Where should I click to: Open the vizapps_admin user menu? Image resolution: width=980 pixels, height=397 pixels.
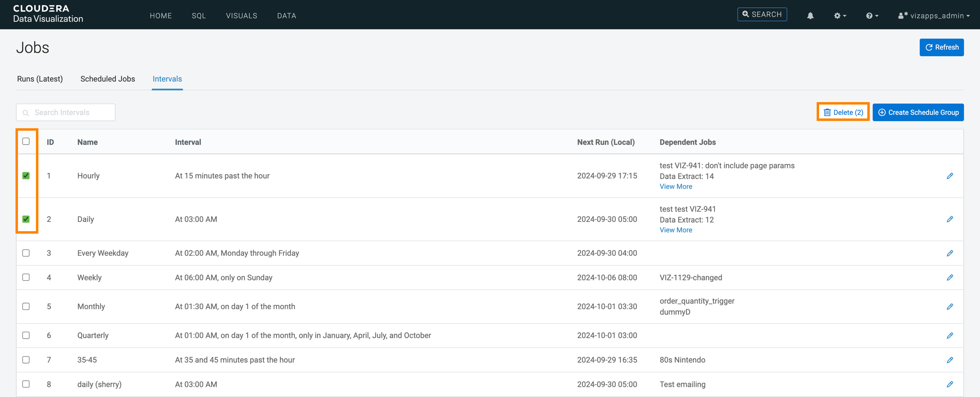pyautogui.click(x=934, y=16)
